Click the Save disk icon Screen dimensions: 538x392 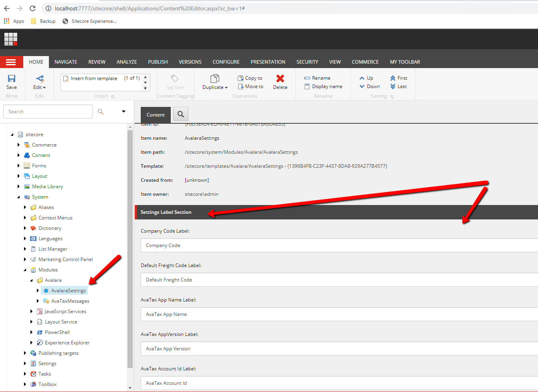pos(12,78)
